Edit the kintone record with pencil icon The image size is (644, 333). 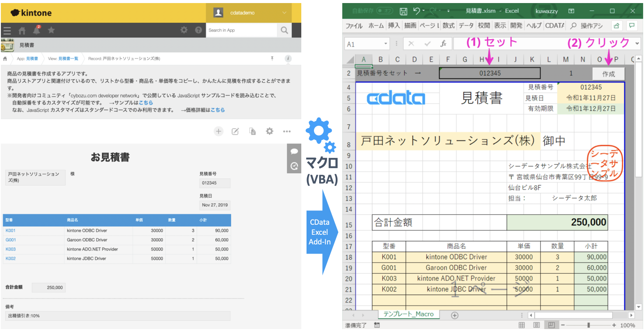pyautogui.click(x=235, y=131)
